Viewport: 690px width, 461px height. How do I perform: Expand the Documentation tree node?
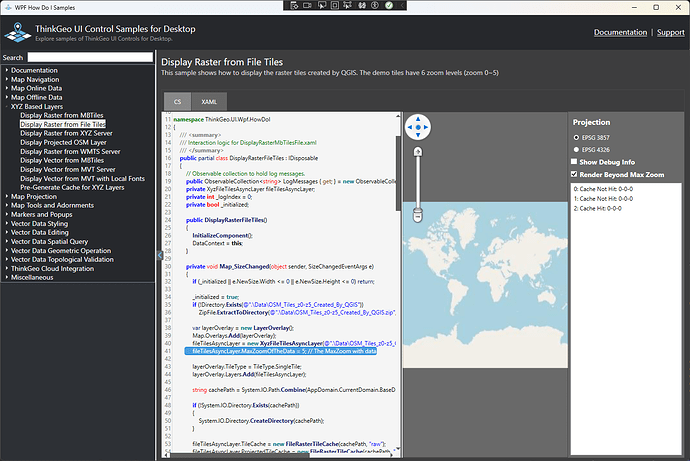[7, 70]
